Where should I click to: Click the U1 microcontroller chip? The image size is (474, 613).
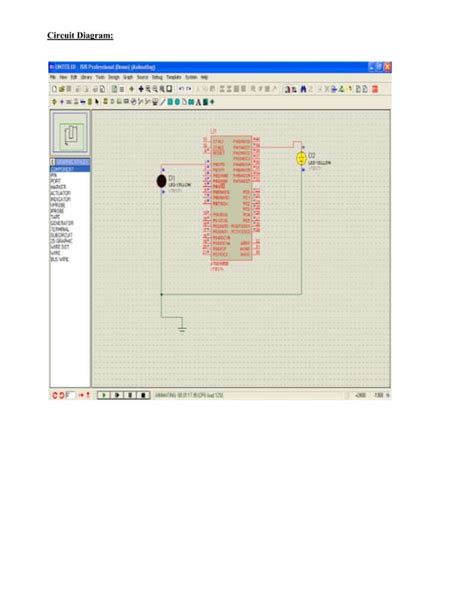[x=232, y=198]
